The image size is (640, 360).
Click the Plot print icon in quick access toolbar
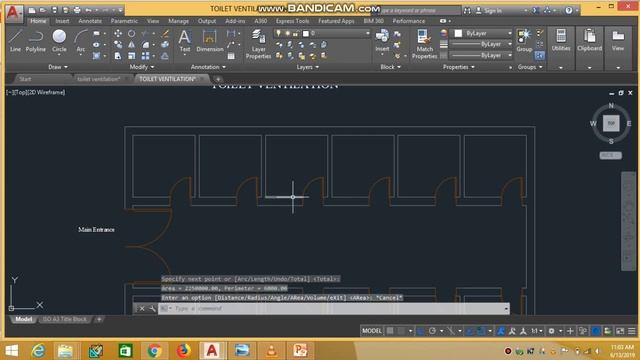click(77, 10)
